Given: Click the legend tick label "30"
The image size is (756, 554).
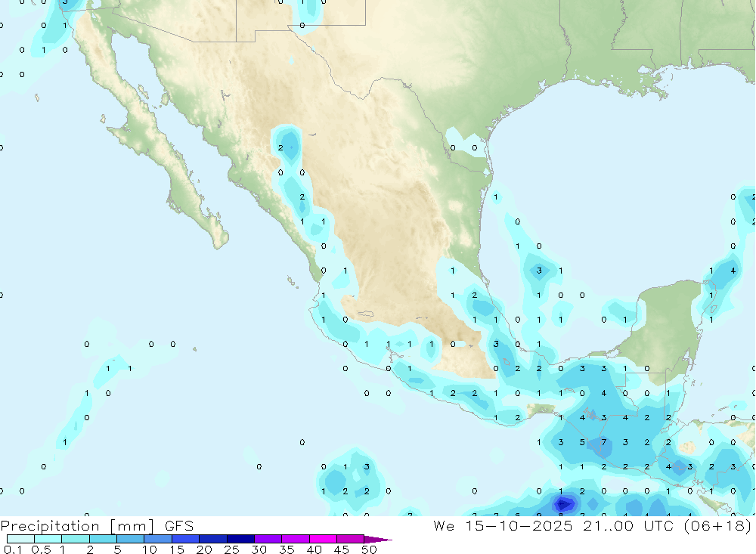Looking at the screenshot, I should [x=259, y=549].
